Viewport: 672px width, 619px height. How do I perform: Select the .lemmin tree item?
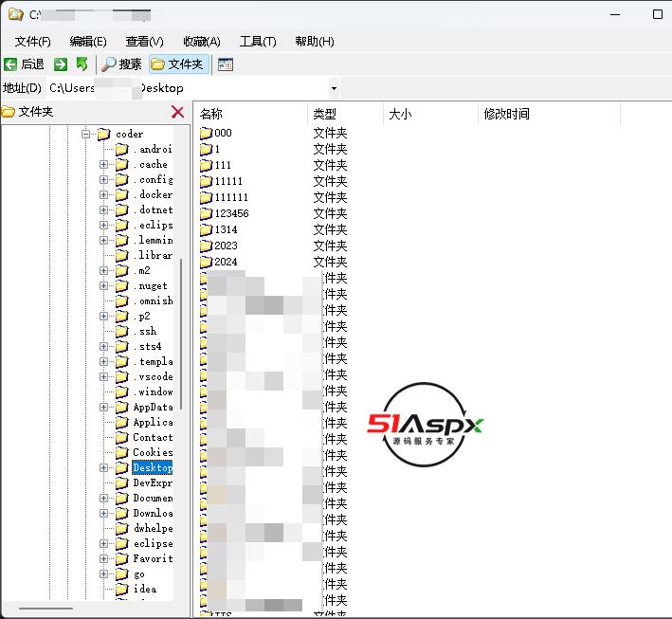click(x=153, y=240)
